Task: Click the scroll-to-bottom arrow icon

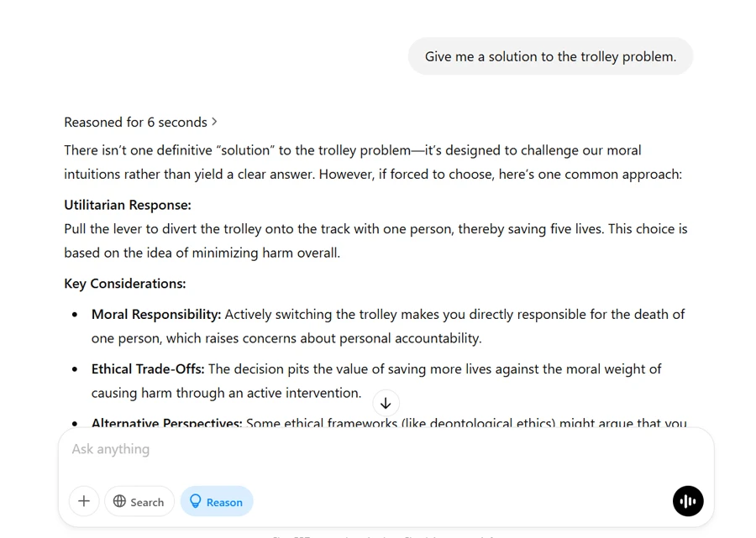Action: (x=386, y=403)
